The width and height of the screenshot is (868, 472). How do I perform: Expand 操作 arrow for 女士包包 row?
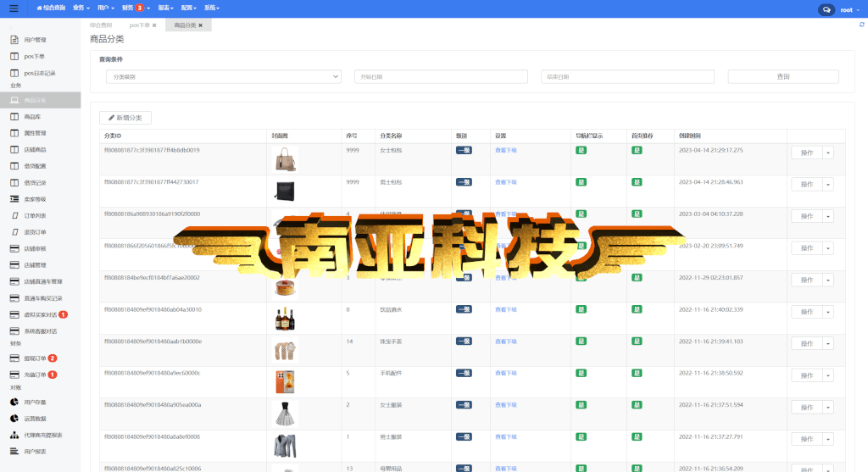click(x=828, y=153)
